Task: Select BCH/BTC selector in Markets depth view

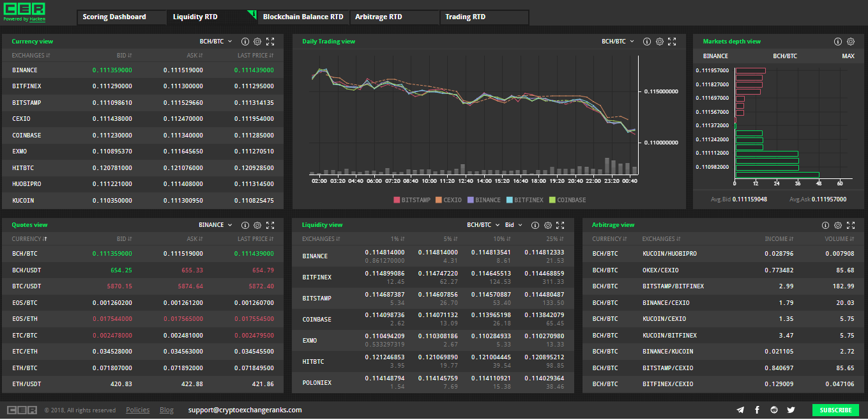Action: [x=785, y=56]
